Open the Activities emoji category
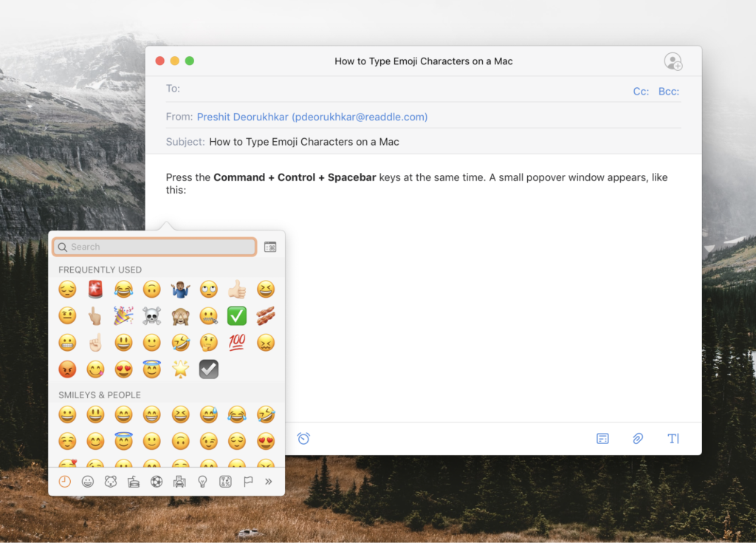This screenshot has width=756, height=543. (x=156, y=481)
